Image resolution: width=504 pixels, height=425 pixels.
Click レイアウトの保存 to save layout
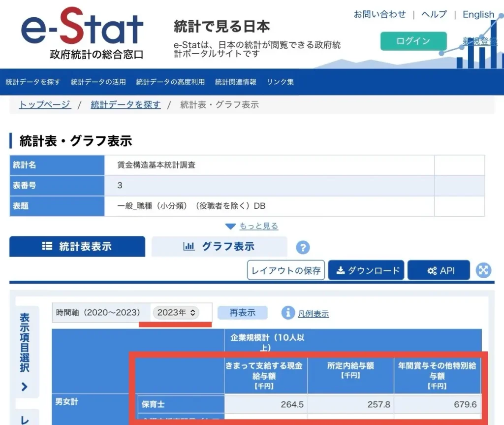coord(285,270)
